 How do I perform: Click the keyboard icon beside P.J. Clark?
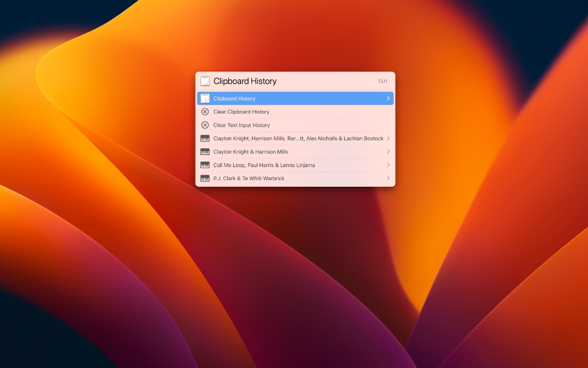click(x=205, y=179)
